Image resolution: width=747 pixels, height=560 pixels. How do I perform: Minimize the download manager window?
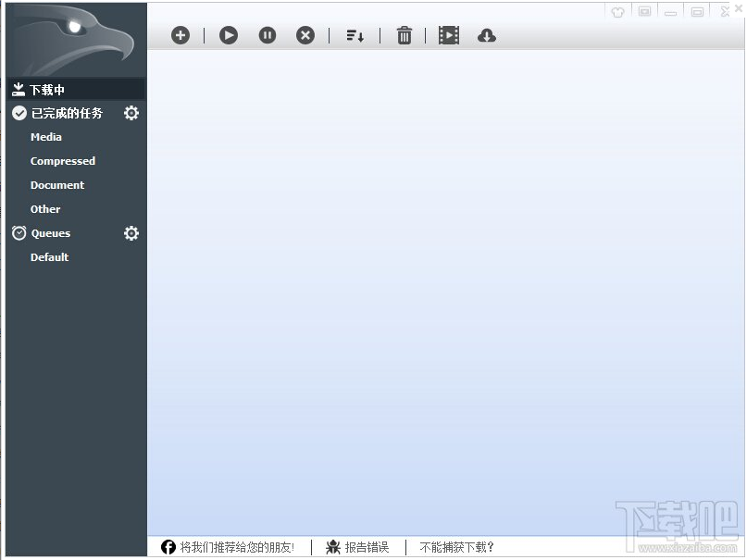point(671,12)
